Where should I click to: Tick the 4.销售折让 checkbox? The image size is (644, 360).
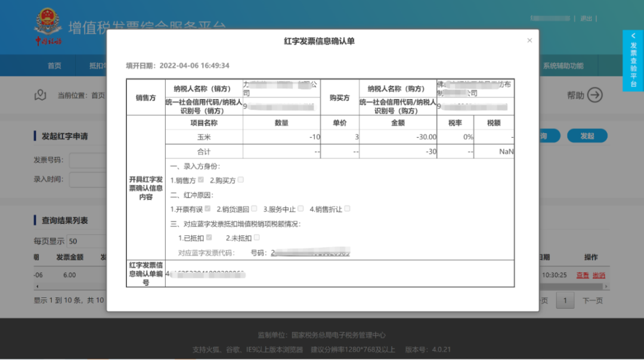click(347, 209)
